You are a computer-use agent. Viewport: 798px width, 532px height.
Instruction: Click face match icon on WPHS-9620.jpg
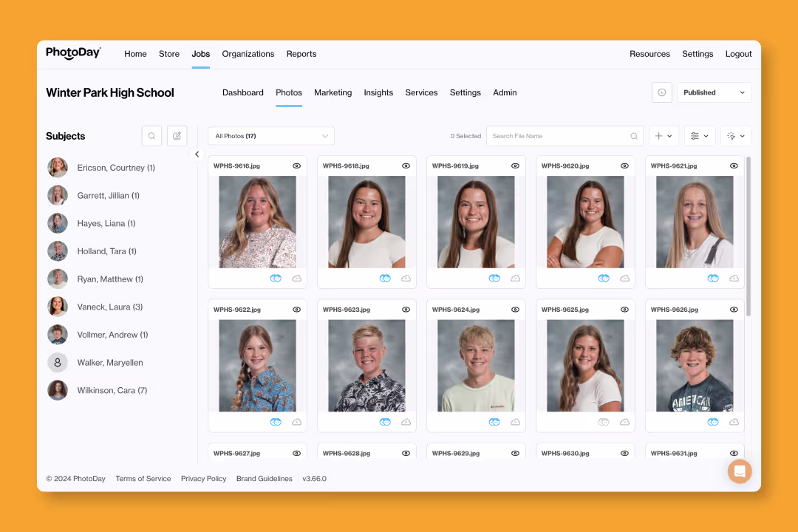(604, 278)
